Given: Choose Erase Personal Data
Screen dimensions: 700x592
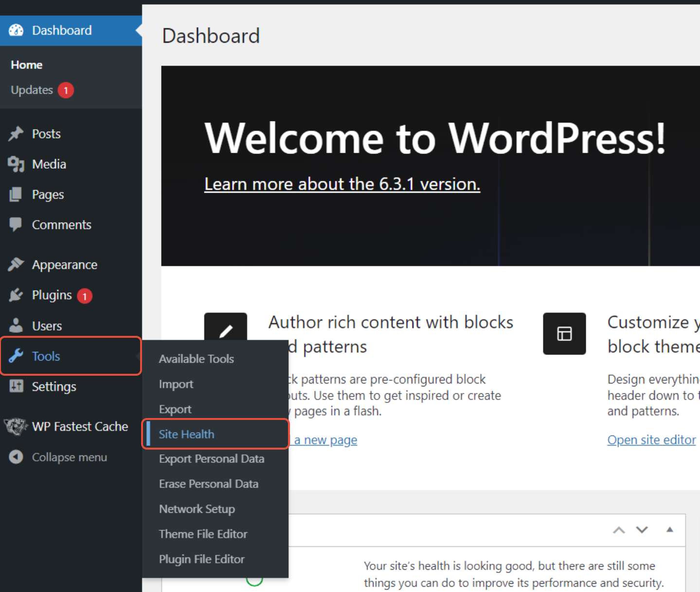Looking at the screenshot, I should tap(209, 484).
